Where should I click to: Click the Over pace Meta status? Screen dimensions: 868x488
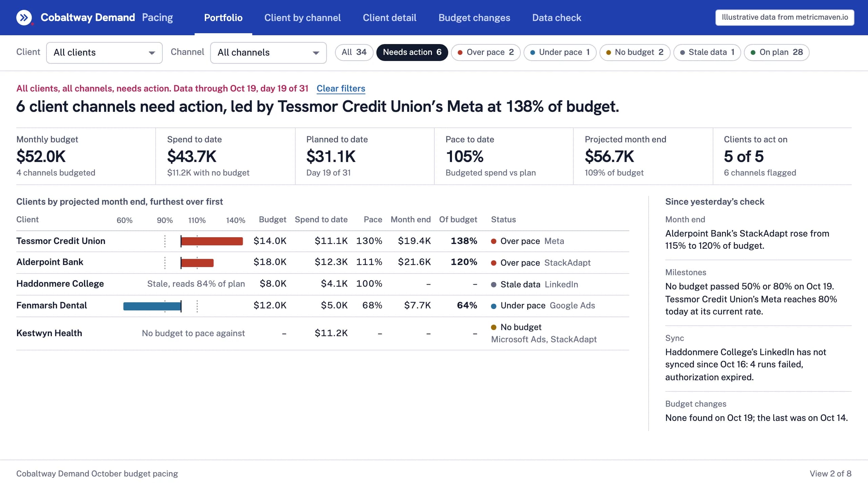tap(528, 241)
